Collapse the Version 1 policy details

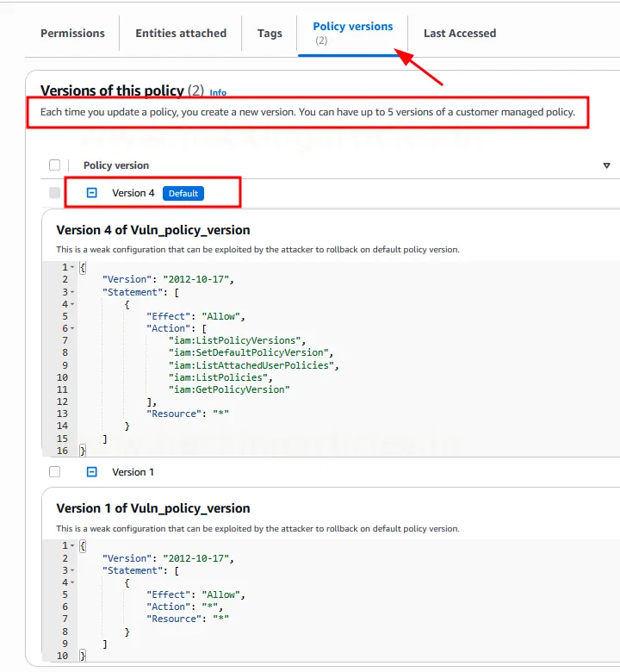(92, 472)
